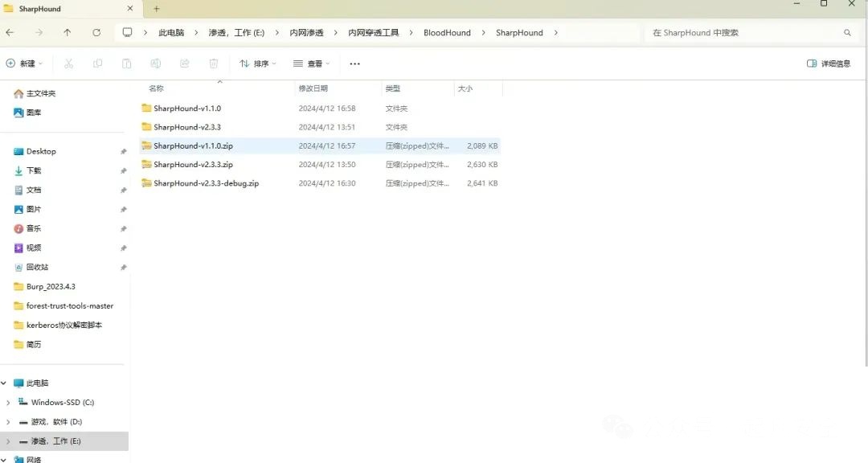Open chevron dropdown after SharpHound in path
This screenshot has width=868, height=463.
click(556, 33)
